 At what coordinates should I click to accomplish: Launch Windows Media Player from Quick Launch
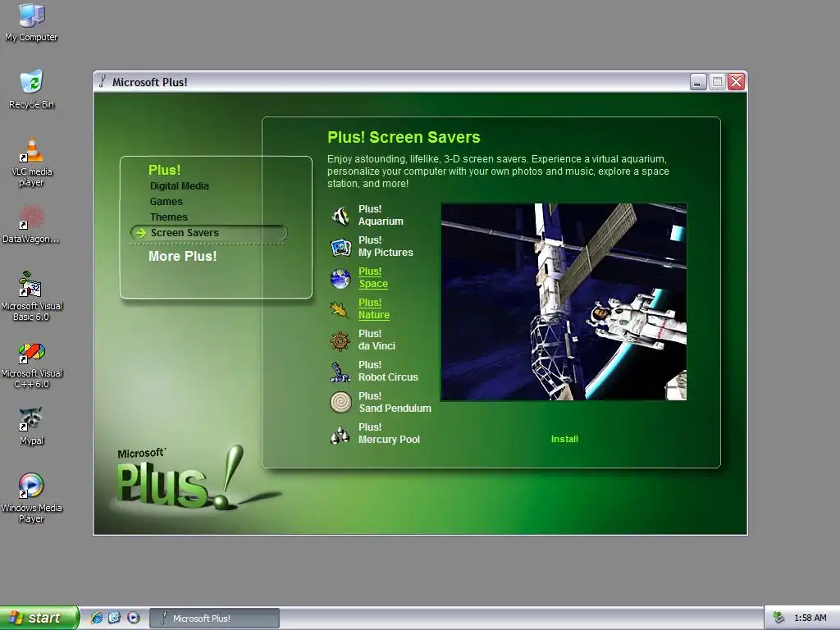(x=134, y=618)
